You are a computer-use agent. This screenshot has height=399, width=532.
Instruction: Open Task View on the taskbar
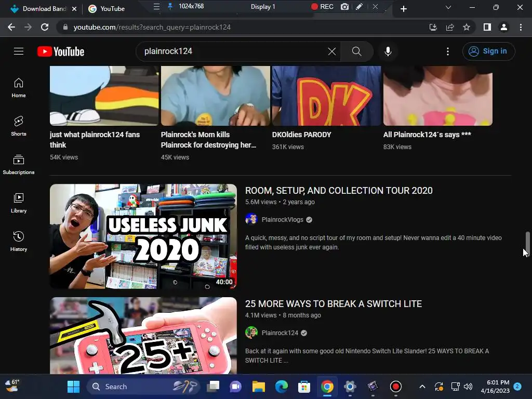[x=213, y=387]
